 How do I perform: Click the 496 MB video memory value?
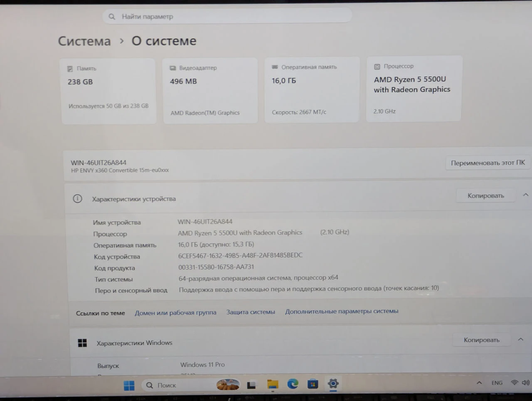183,81
